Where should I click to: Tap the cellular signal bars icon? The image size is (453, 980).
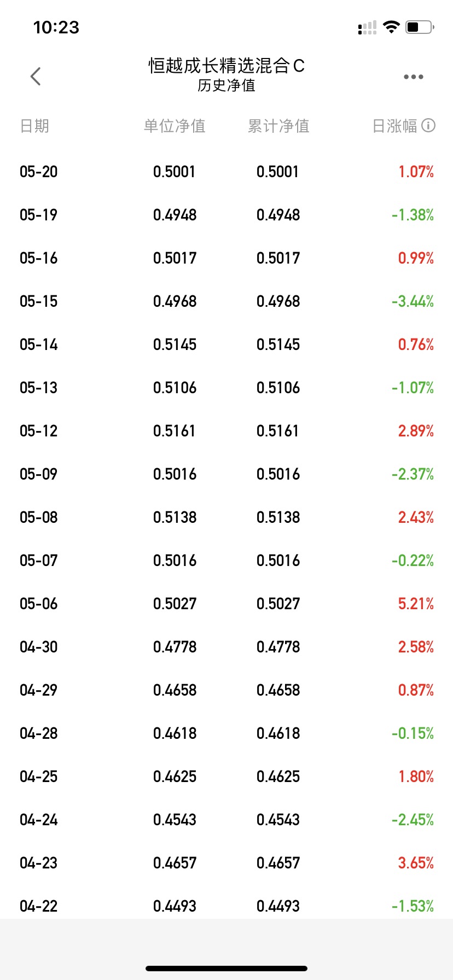point(367,27)
